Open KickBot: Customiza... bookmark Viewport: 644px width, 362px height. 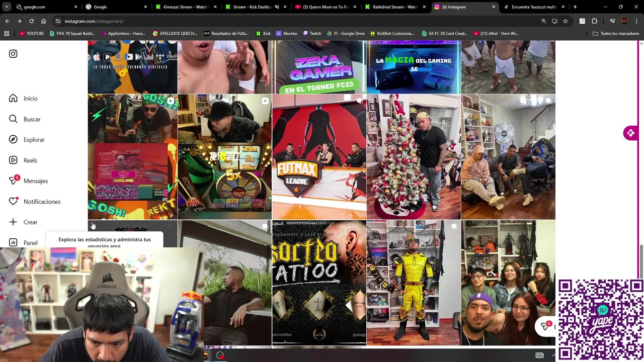point(392,34)
